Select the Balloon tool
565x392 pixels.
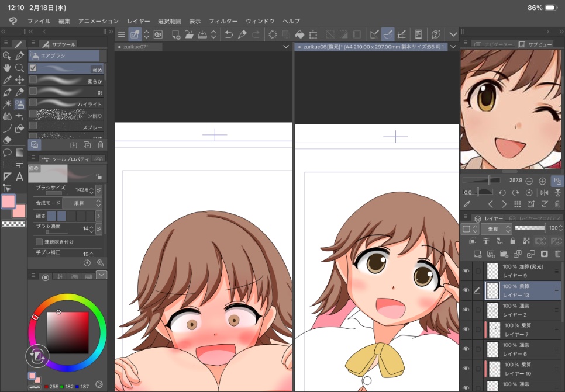[7, 152]
